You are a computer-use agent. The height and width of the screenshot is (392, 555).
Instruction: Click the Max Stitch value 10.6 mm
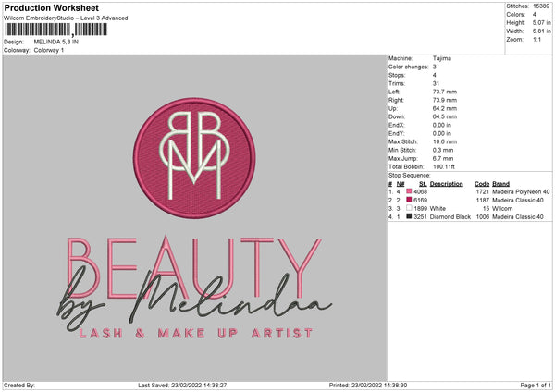(445, 141)
